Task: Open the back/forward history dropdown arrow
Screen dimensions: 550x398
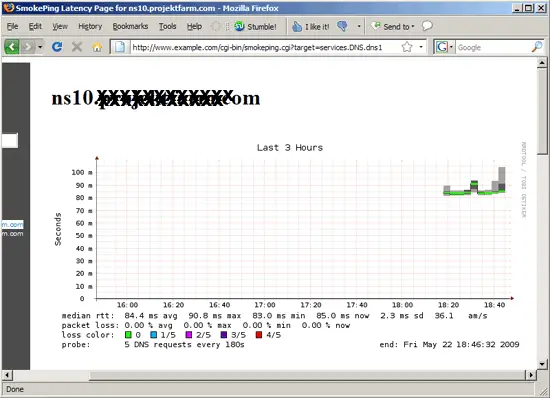Action: coord(40,47)
